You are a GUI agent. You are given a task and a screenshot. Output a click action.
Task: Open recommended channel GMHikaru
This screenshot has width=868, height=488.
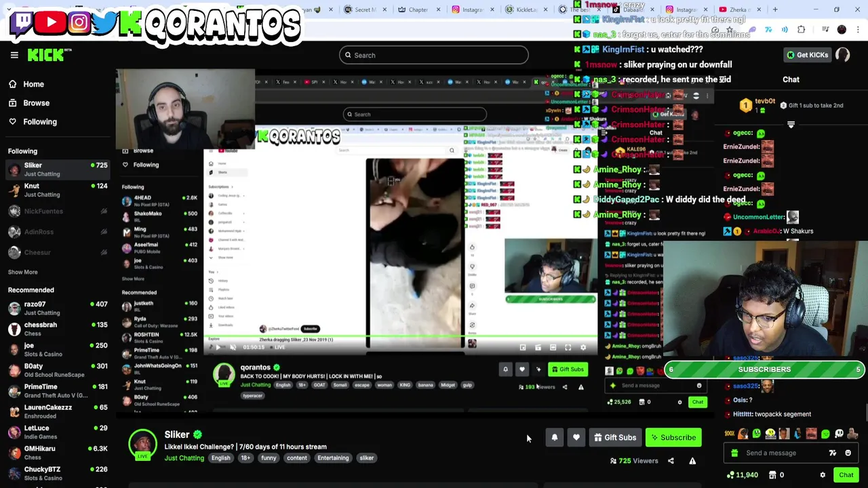click(57, 453)
